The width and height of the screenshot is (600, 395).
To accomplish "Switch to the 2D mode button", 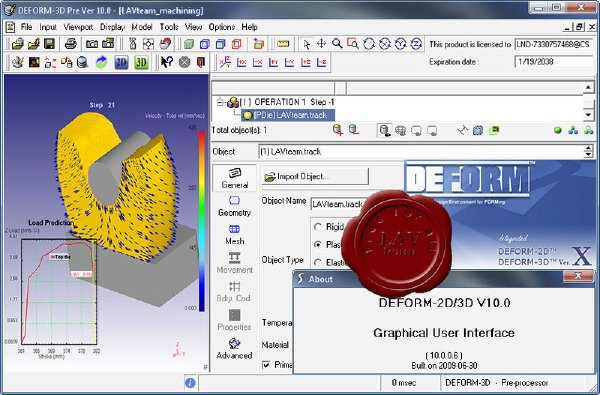I will [x=121, y=62].
